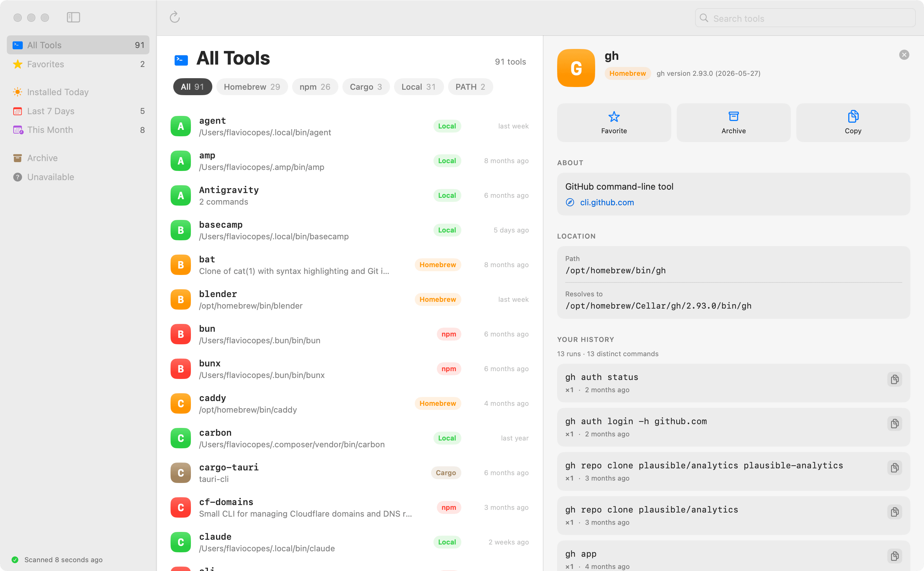Click the orange G icon for gh
The width and height of the screenshot is (924, 571).
coord(576,68)
